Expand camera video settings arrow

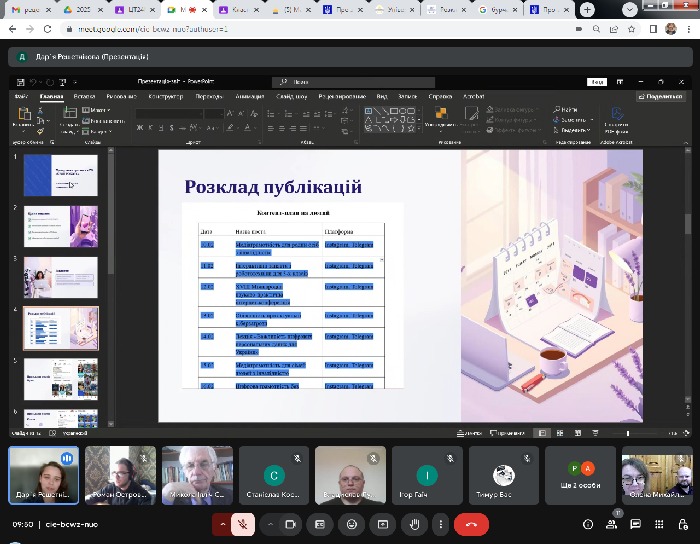[269, 524]
